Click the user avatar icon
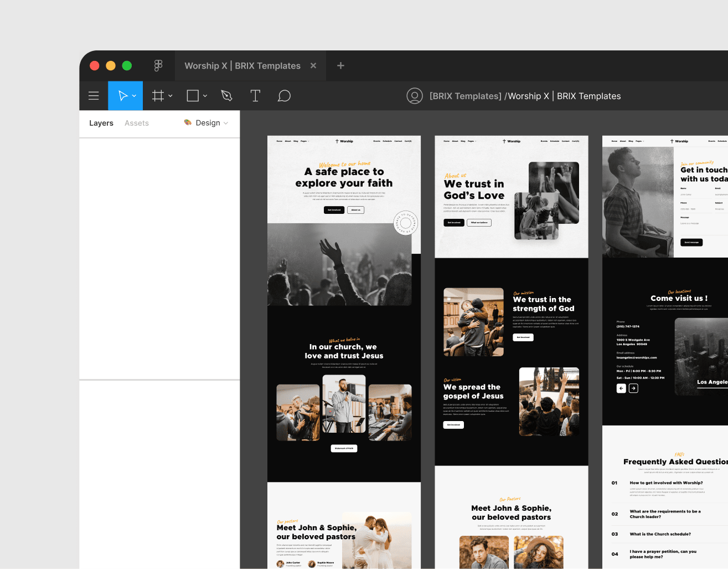 tap(415, 95)
